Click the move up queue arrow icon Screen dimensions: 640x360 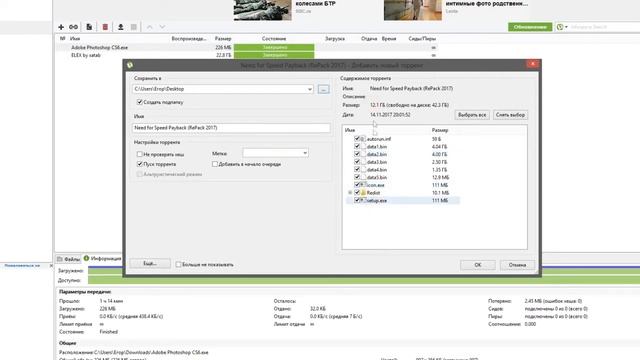(x=149, y=27)
